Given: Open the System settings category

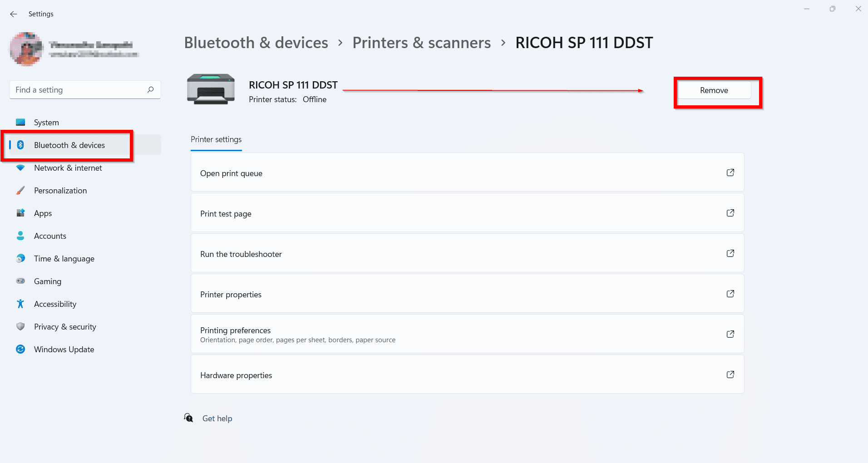Looking at the screenshot, I should [x=46, y=123].
